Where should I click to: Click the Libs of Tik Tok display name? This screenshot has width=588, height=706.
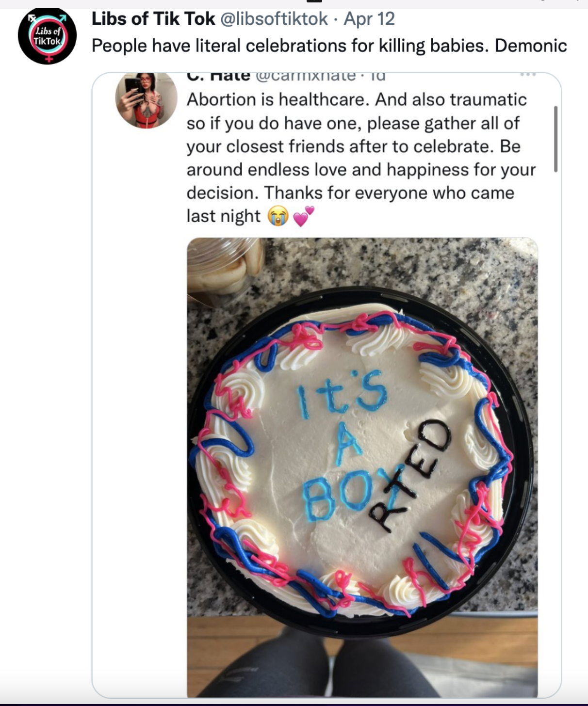tap(153, 19)
